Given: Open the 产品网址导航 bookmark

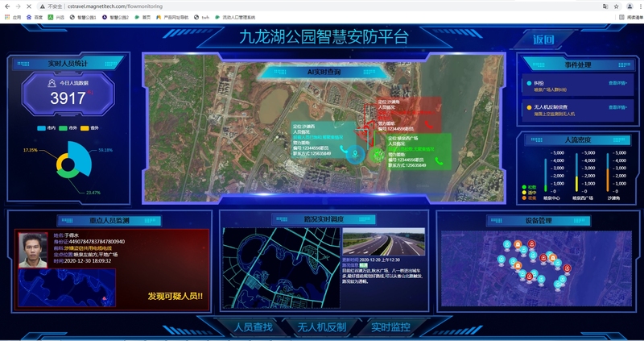Looking at the screenshot, I should (x=172, y=17).
